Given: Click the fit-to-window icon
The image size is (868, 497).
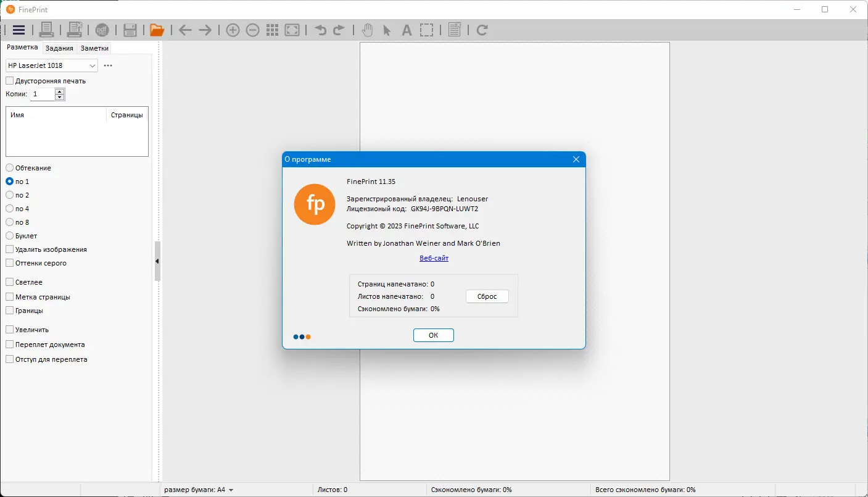Looking at the screenshot, I should tap(292, 30).
